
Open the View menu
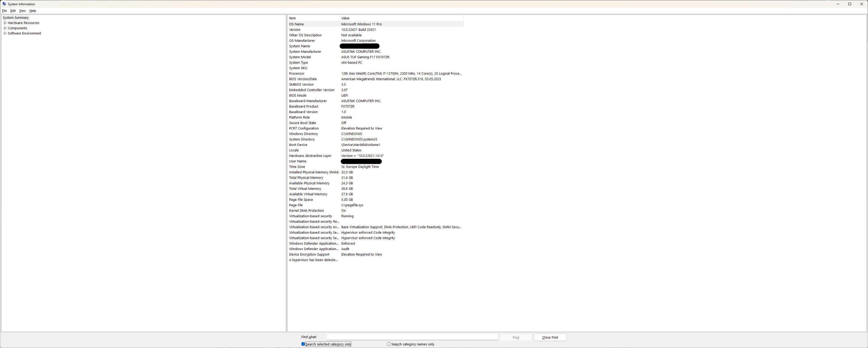click(x=23, y=11)
